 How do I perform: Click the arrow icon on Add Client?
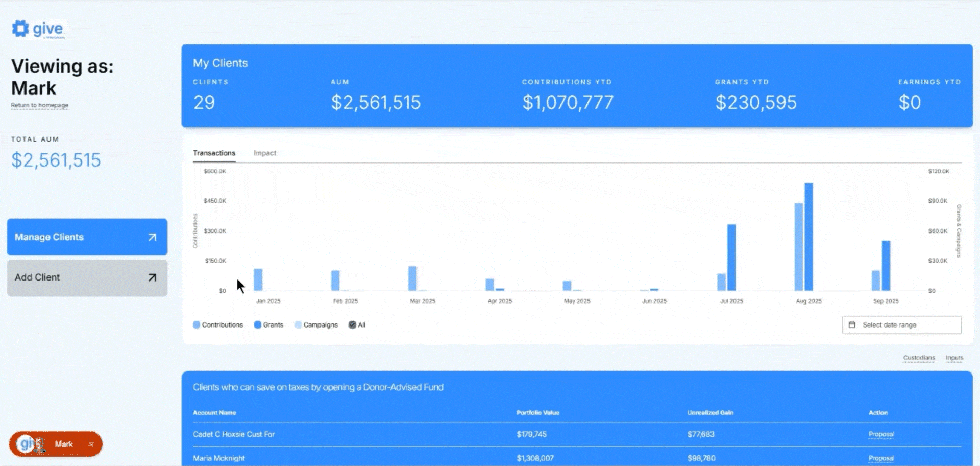[x=152, y=277]
